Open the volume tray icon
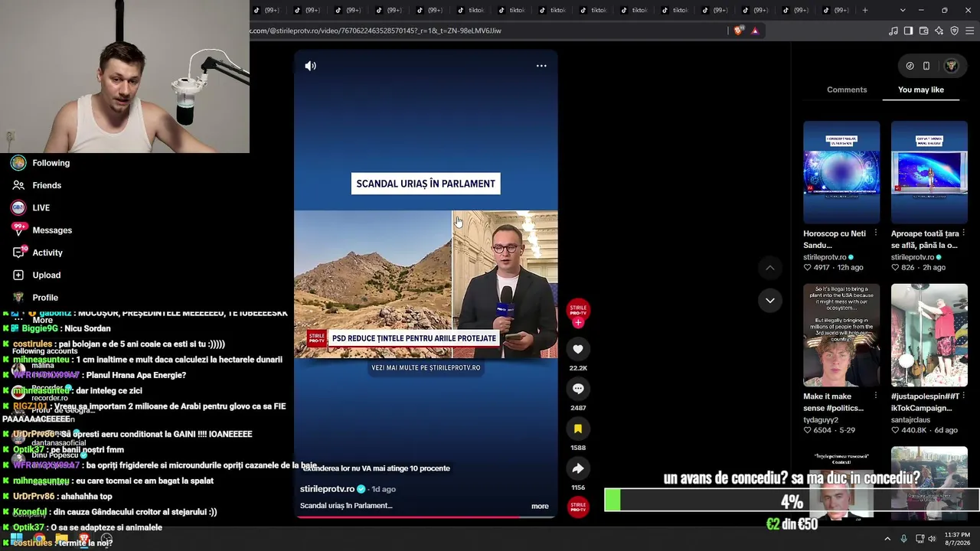Image resolution: width=980 pixels, height=551 pixels. (932, 539)
